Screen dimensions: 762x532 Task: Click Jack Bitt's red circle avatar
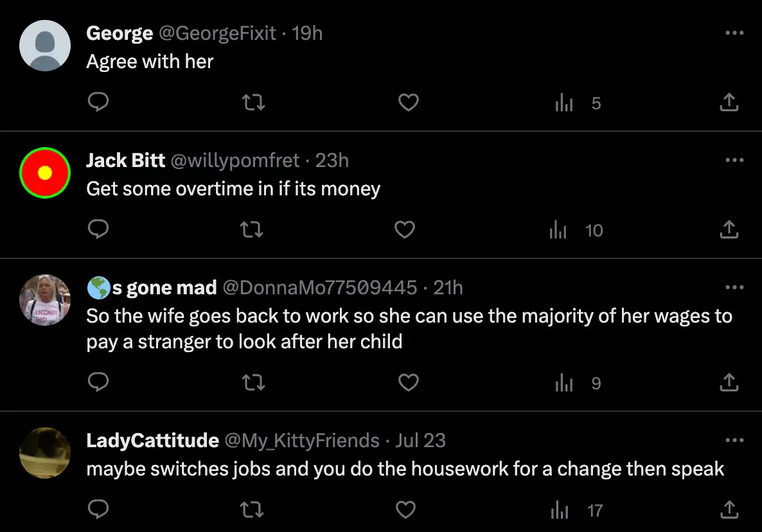(x=45, y=172)
